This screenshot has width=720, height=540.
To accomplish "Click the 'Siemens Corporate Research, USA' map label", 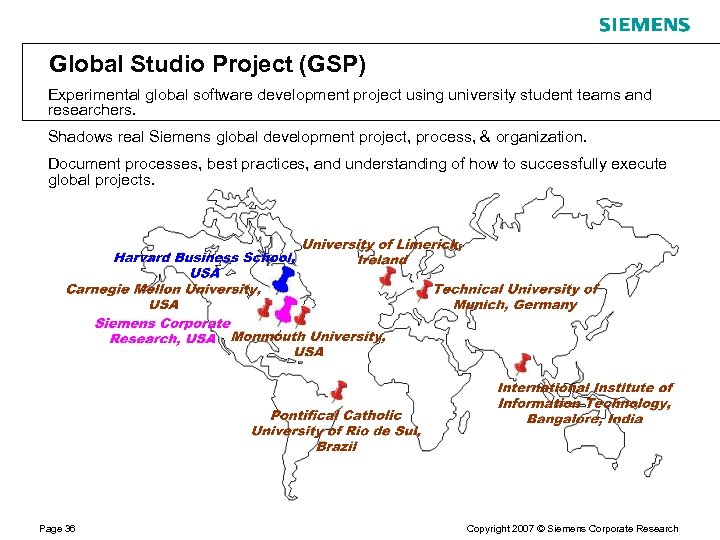I will 163,331.
